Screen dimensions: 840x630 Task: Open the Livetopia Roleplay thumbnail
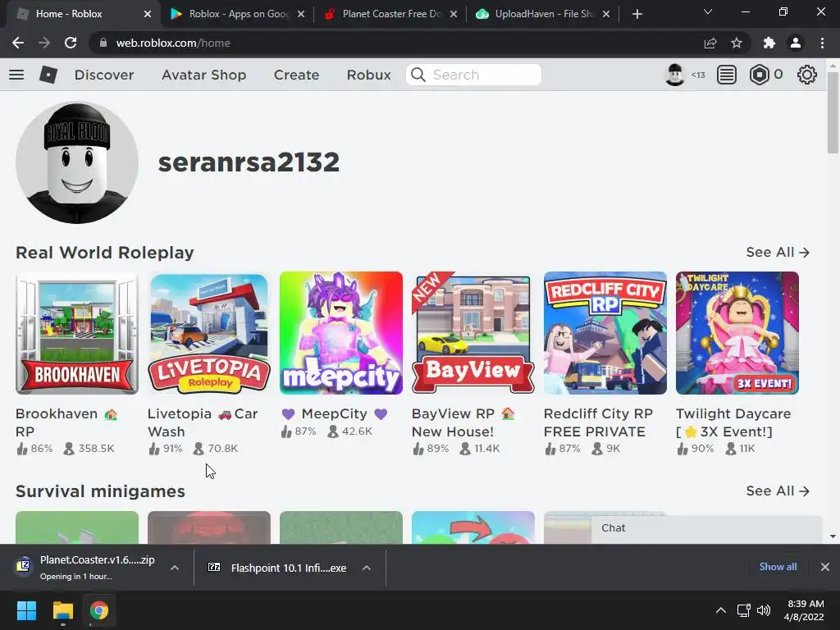pos(209,333)
